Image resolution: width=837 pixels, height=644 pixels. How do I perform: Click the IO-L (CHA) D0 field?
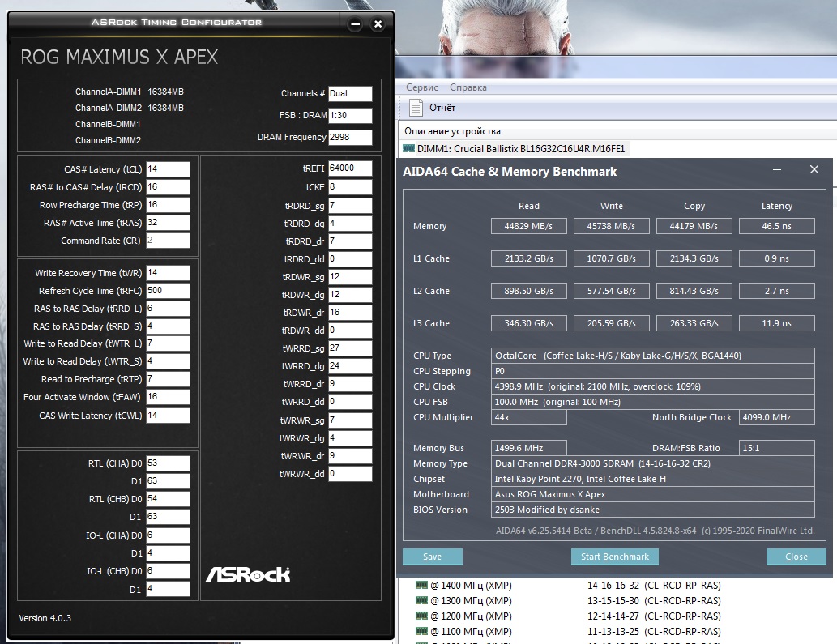tap(169, 535)
